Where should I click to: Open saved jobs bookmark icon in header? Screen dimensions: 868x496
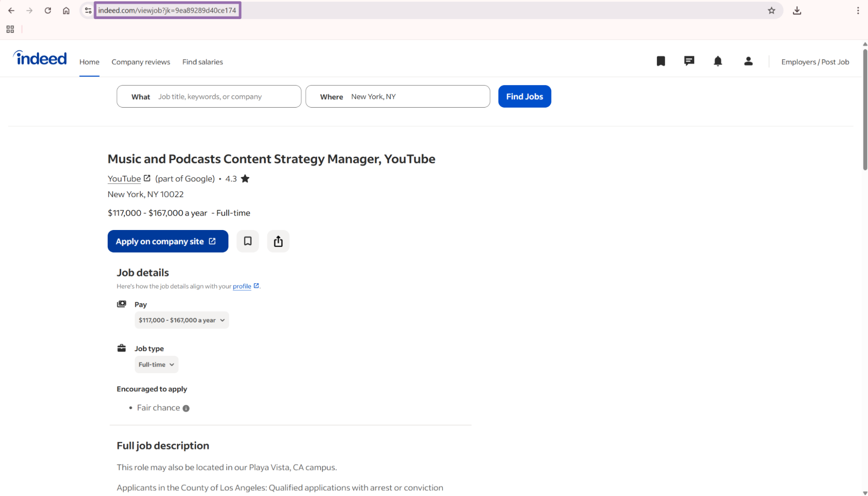661,61
